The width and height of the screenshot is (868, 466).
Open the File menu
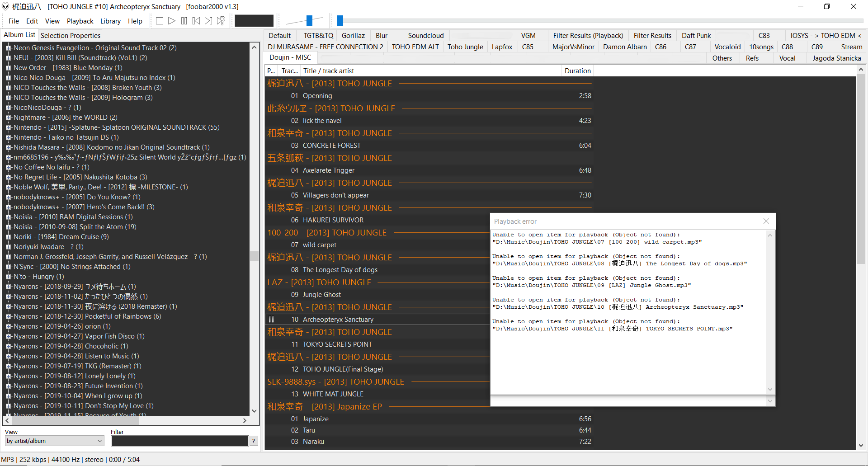[x=14, y=21]
